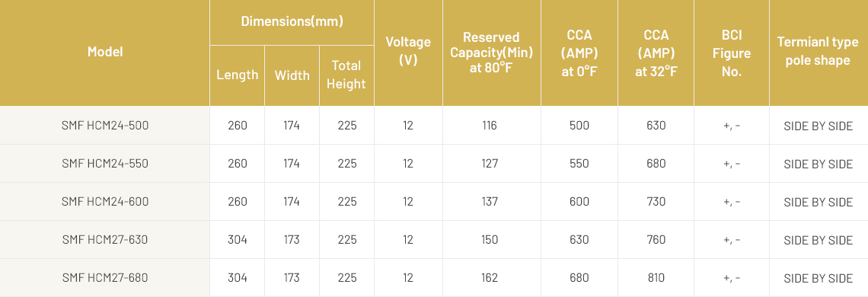Click the Width column header
The width and height of the screenshot is (868, 297).
coord(292,75)
